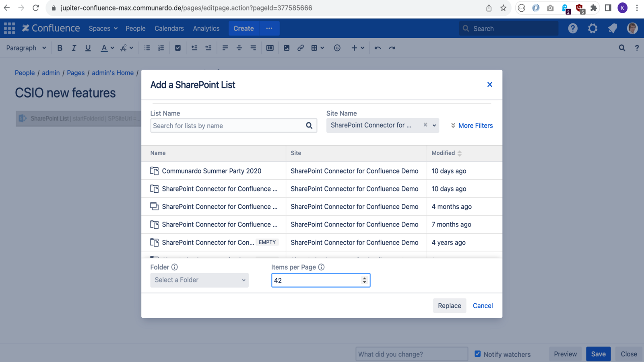Screen dimensions: 644x362
Task: Click the search magnifier in List Name field
Action: pyautogui.click(x=309, y=125)
